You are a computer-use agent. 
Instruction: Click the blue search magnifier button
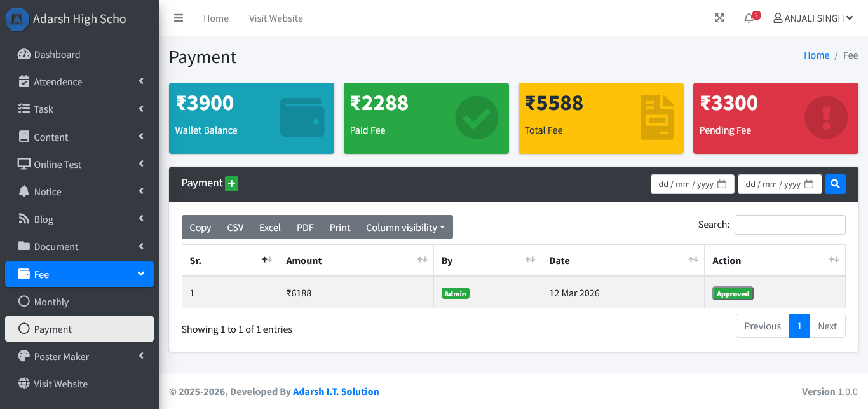(835, 184)
